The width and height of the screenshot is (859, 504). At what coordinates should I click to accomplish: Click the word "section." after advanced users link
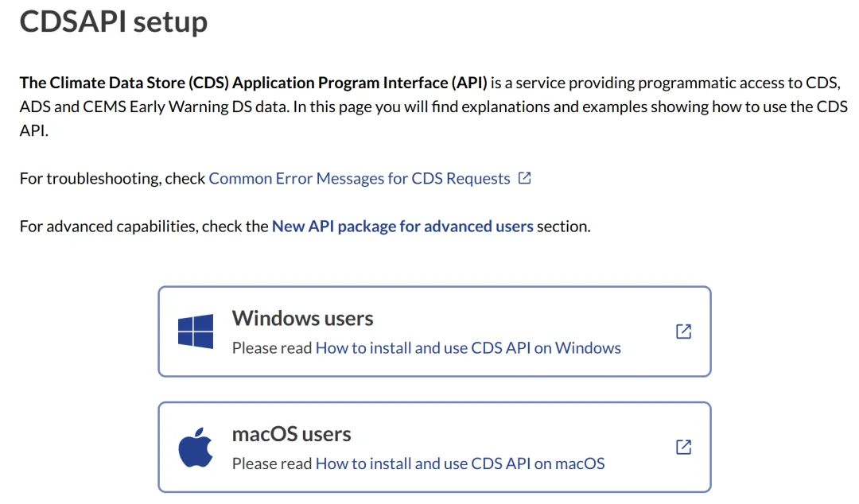pyautogui.click(x=563, y=227)
